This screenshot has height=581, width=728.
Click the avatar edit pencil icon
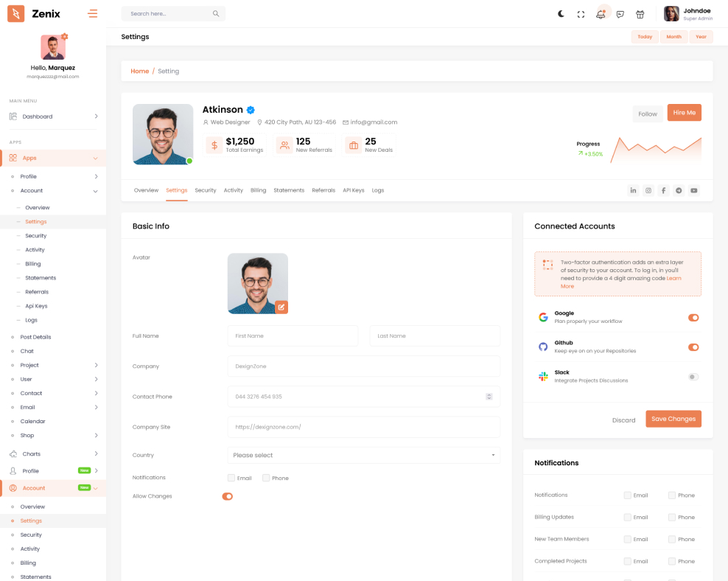[x=281, y=307]
